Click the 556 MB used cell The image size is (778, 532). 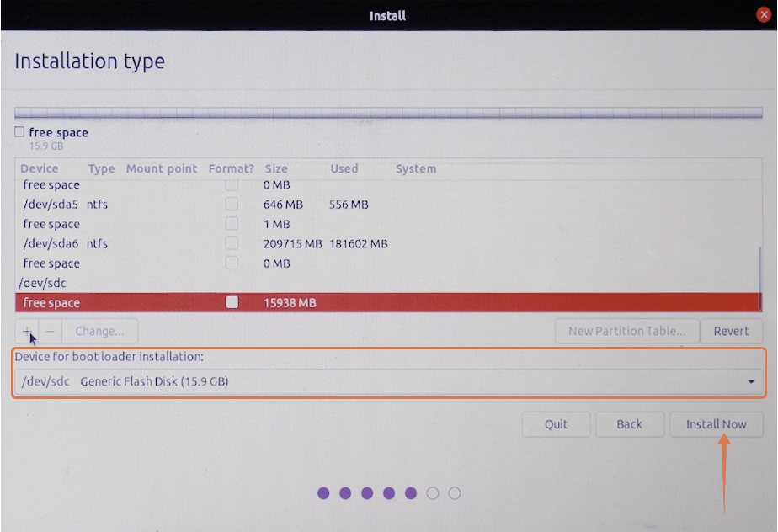coord(349,205)
